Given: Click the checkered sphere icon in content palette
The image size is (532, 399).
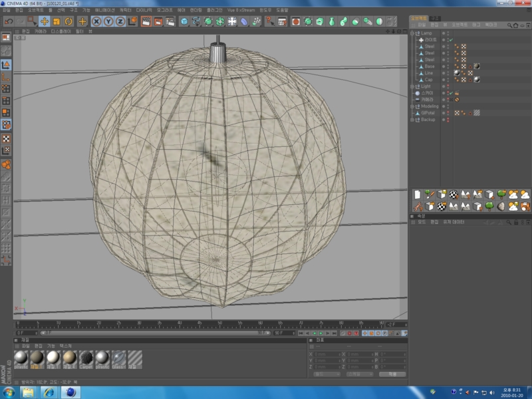Looking at the screenshot, I should (x=454, y=194).
